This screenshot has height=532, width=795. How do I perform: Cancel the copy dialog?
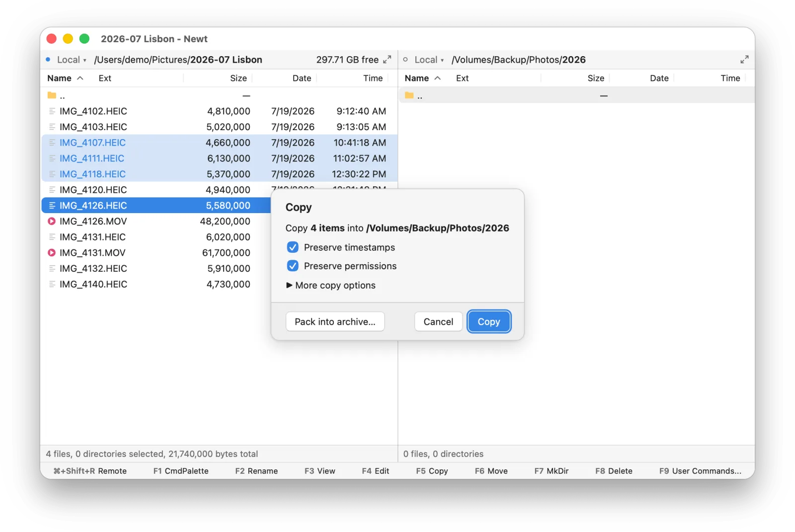(438, 321)
